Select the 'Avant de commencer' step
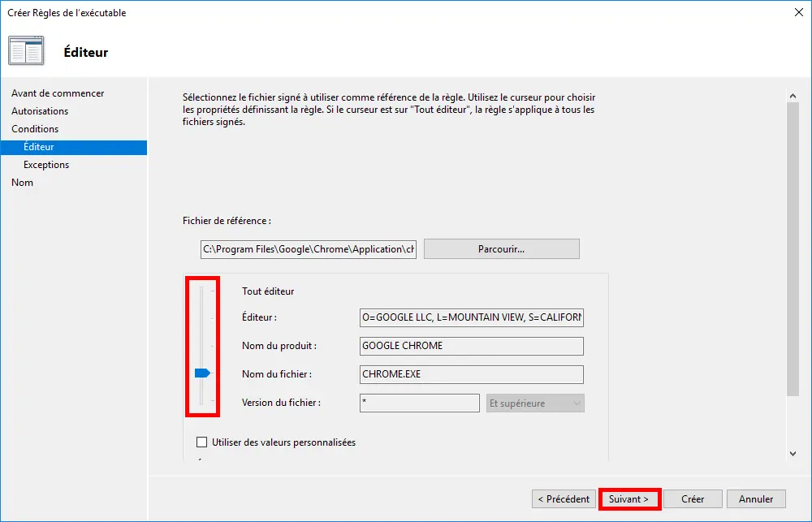Screen dimensions: 812x522 click(58, 93)
